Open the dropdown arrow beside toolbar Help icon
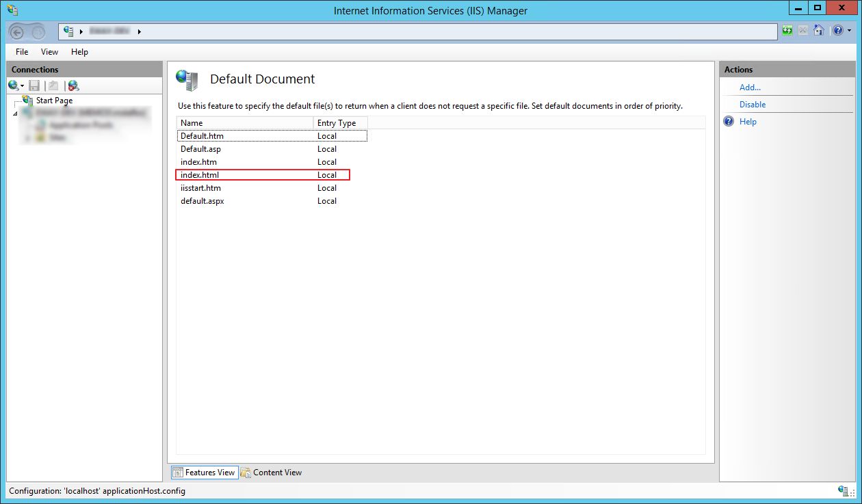Image resolution: width=862 pixels, height=504 pixels. click(850, 31)
